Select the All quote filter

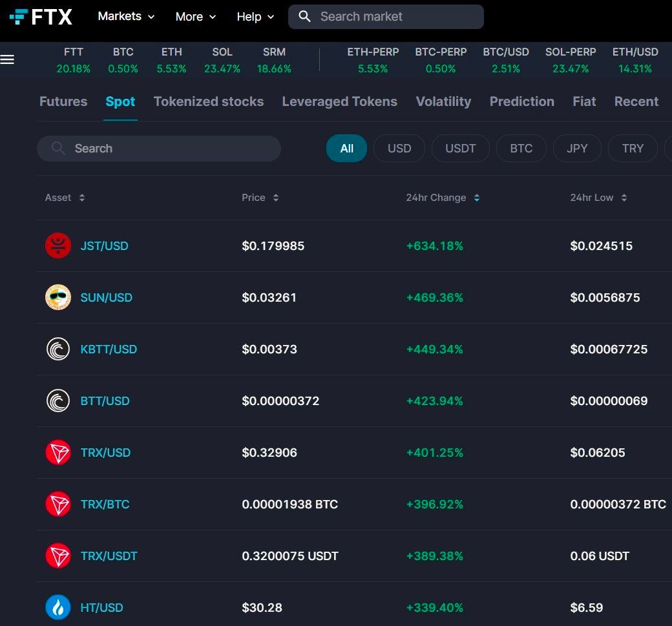[346, 148]
